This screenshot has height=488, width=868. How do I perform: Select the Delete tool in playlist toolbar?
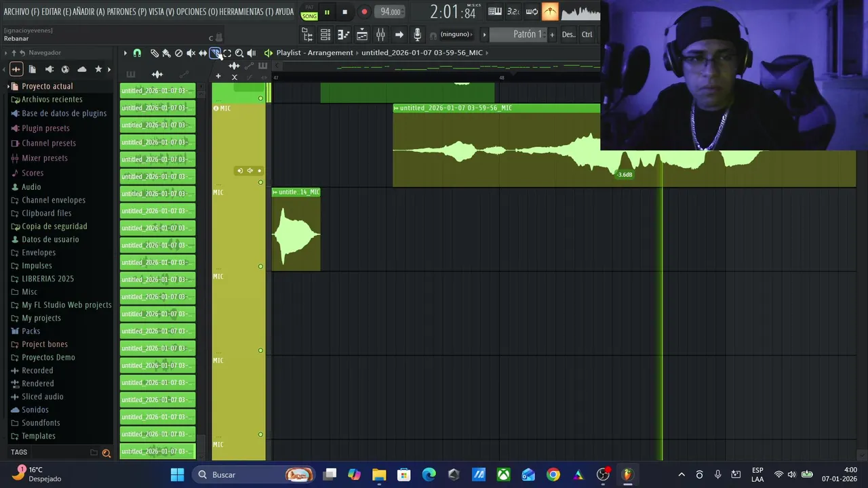pos(178,53)
